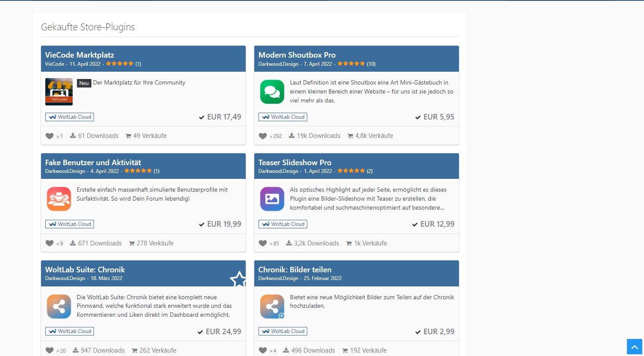Click the Fake Benutzer und Aktivität icon
This screenshot has width=644, height=356.
(x=59, y=199)
